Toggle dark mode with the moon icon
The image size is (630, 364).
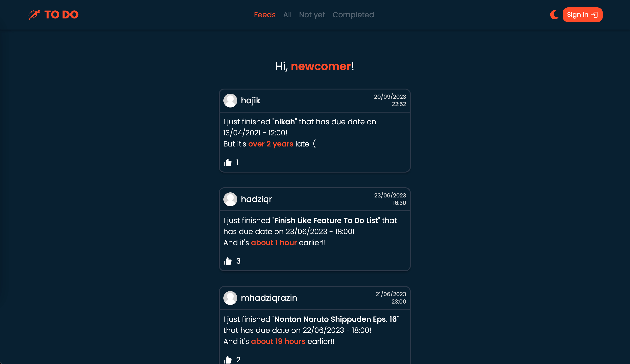tap(554, 15)
